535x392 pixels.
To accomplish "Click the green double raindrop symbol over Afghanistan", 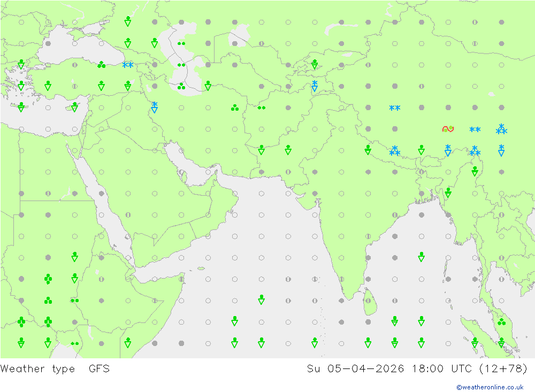I will click(x=262, y=108).
